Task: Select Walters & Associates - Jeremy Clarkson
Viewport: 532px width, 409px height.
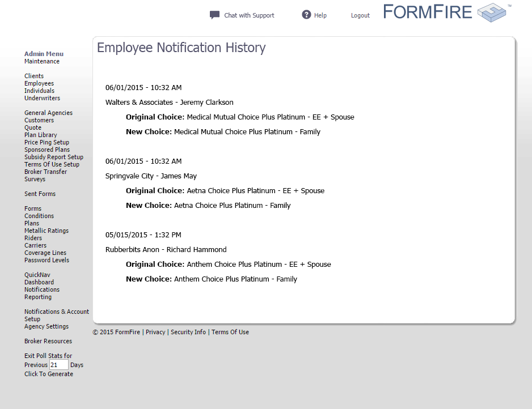Action: tap(170, 103)
